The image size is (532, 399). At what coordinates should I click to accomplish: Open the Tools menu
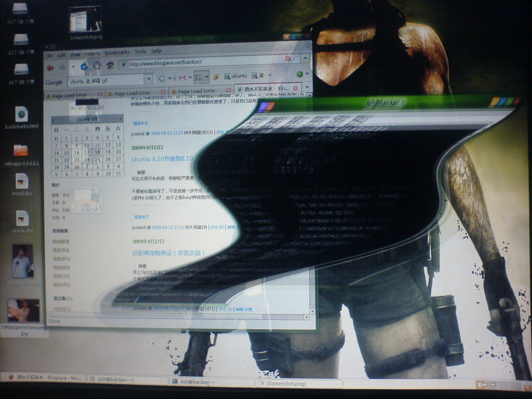tap(140, 51)
